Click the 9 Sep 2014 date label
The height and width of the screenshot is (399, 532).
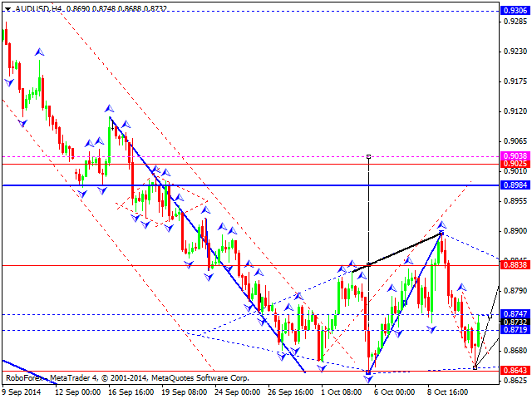[x=22, y=392]
